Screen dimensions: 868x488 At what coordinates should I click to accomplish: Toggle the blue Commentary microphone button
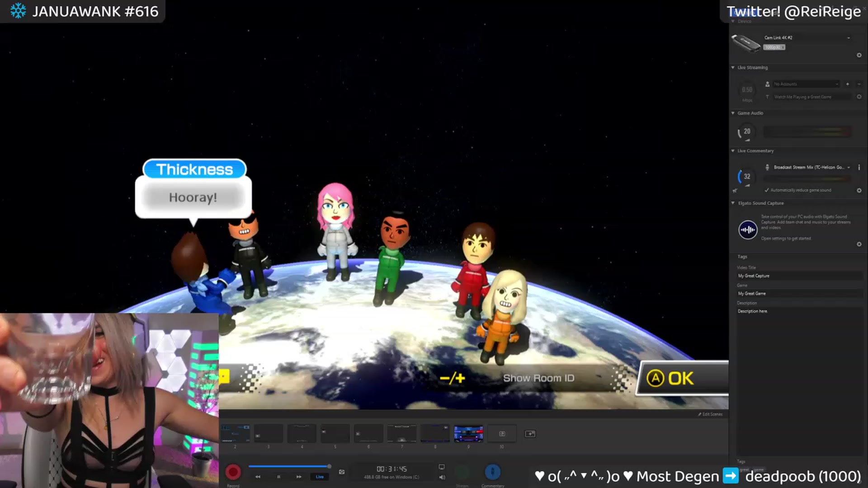pyautogui.click(x=492, y=472)
